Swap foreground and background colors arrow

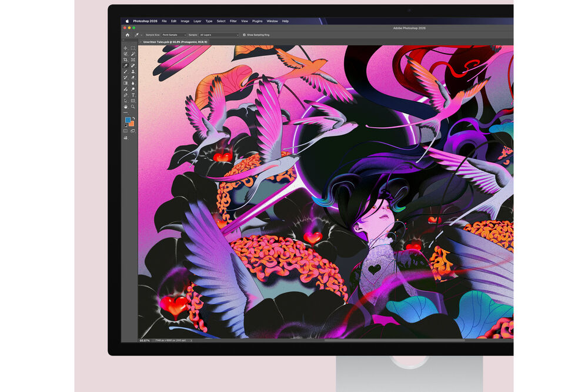pos(133,118)
